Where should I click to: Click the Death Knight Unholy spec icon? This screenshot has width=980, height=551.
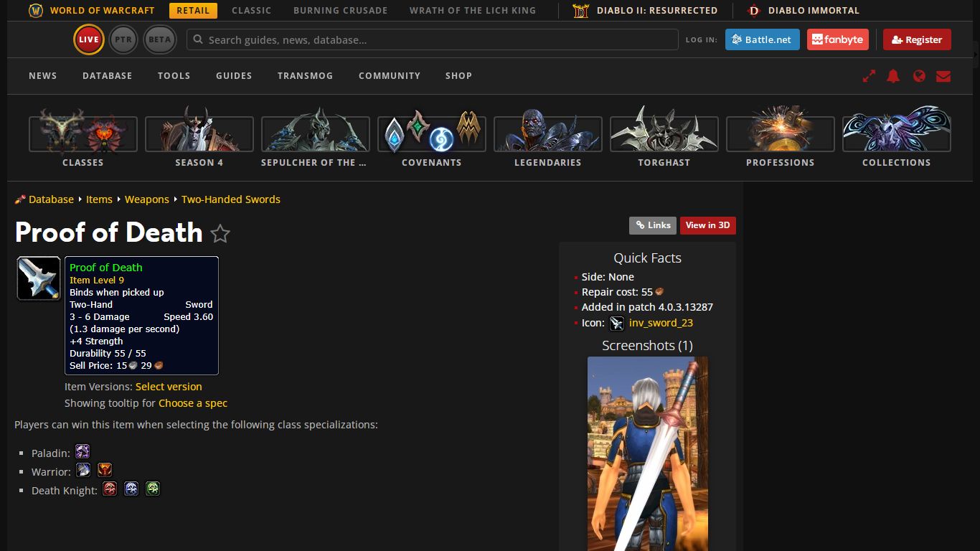pyautogui.click(x=153, y=489)
